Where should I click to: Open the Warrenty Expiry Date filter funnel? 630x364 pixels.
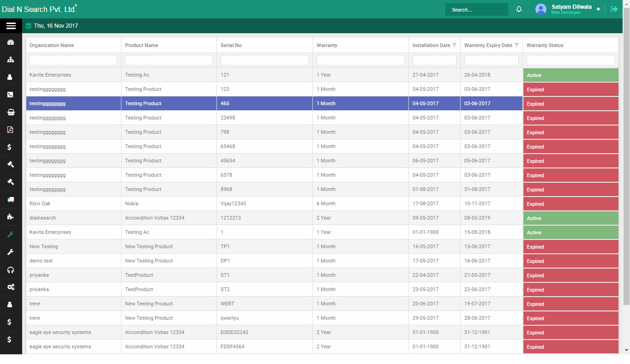click(516, 45)
